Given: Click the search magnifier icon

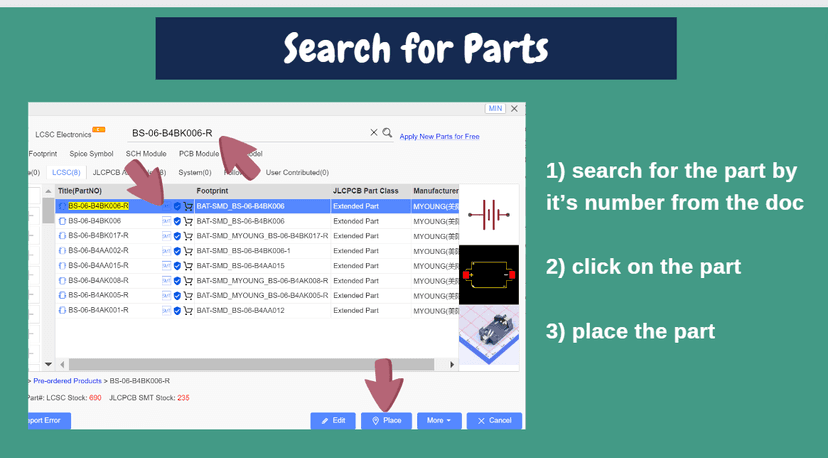Looking at the screenshot, I should 387,133.
